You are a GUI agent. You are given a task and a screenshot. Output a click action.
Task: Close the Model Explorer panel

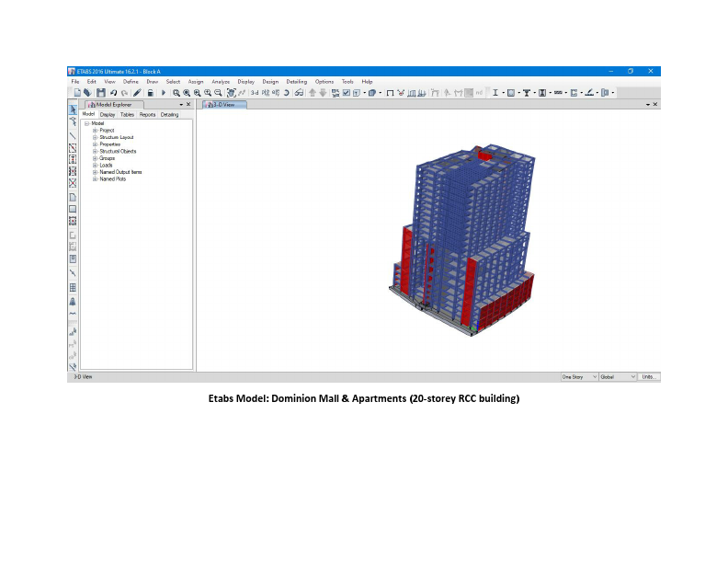pyautogui.click(x=188, y=105)
